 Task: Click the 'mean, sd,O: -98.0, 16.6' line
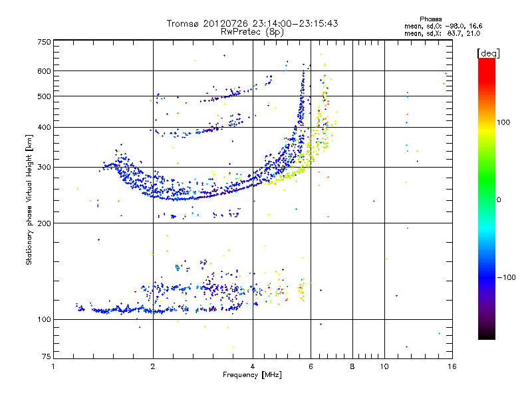tap(443, 26)
